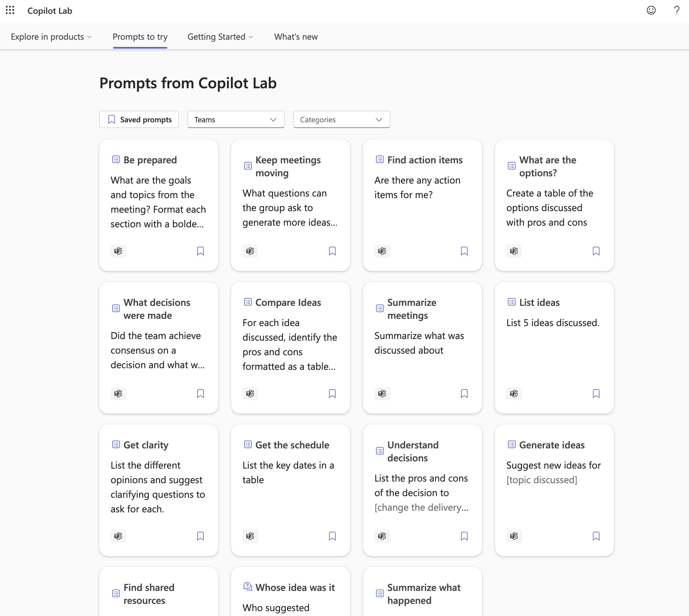Click the feedback smiley face icon
The width and height of the screenshot is (689, 616).
point(651,11)
